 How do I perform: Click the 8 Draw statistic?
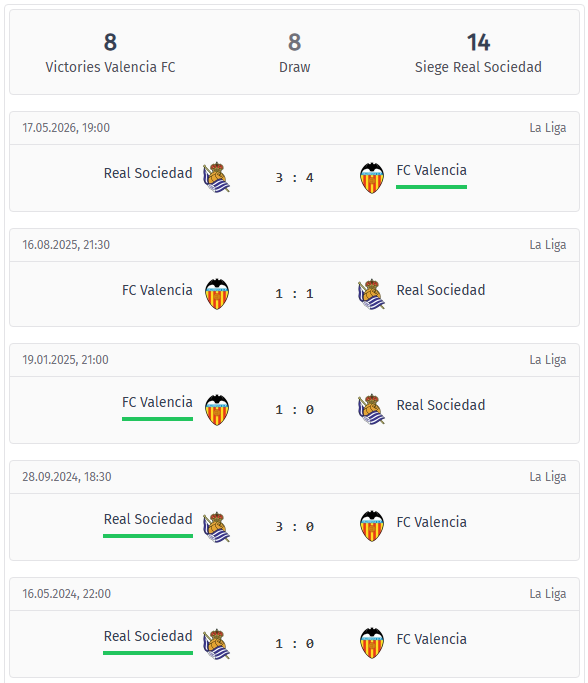294,53
